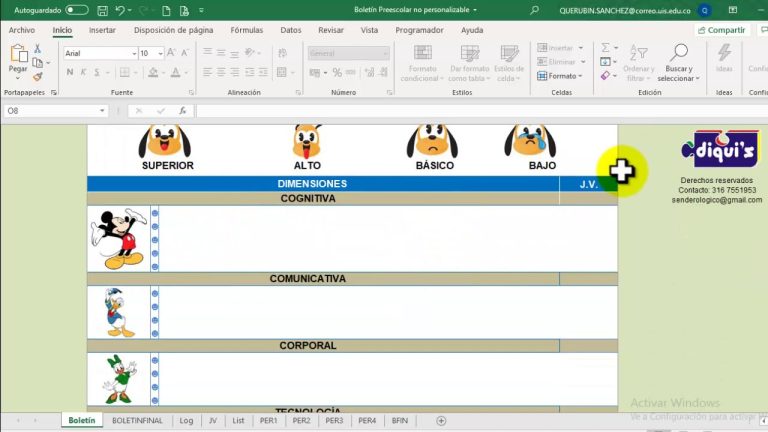Open the font size 10 dropdown
Viewport: 768px width, 432px height.
click(160, 53)
